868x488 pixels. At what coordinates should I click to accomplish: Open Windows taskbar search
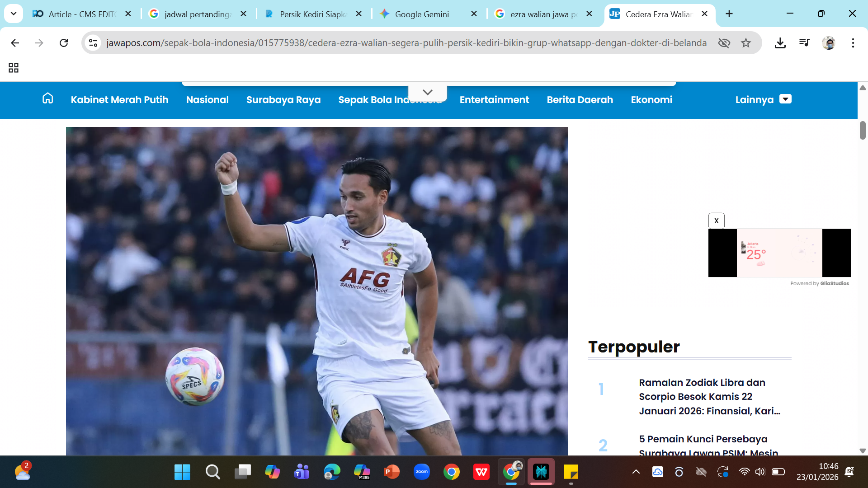(x=212, y=472)
